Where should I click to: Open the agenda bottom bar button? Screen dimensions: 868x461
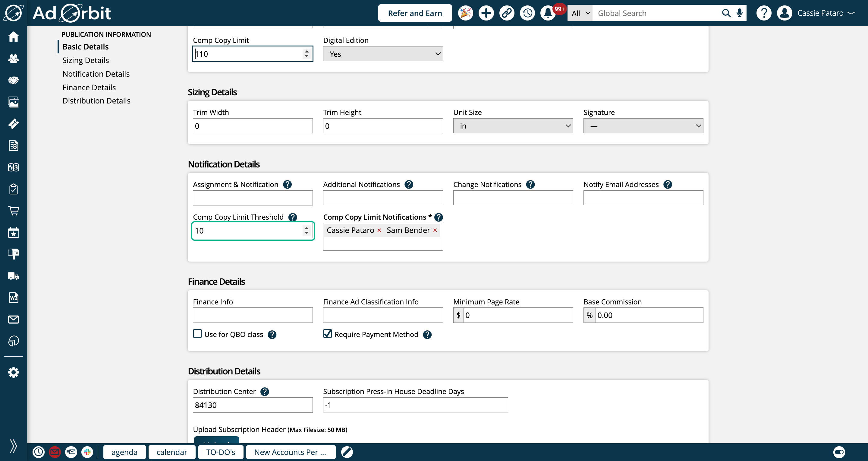pos(124,452)
